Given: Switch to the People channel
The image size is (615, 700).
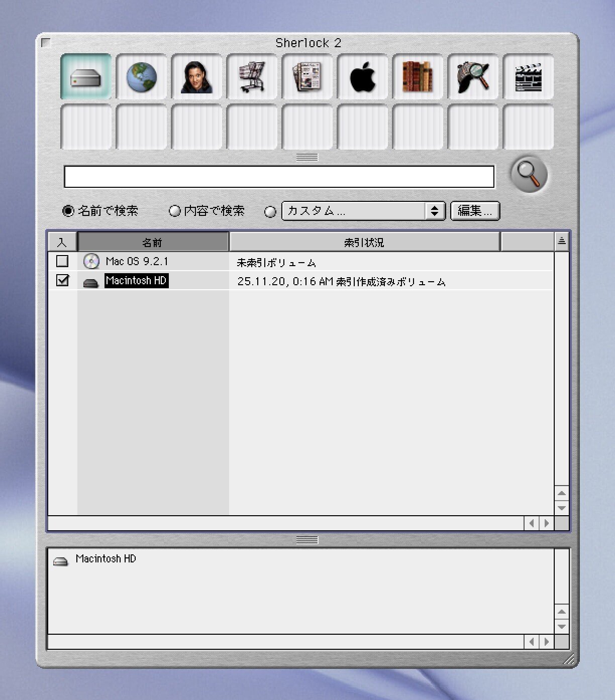Looking at the screenshot, I should (x=196, y=77).
